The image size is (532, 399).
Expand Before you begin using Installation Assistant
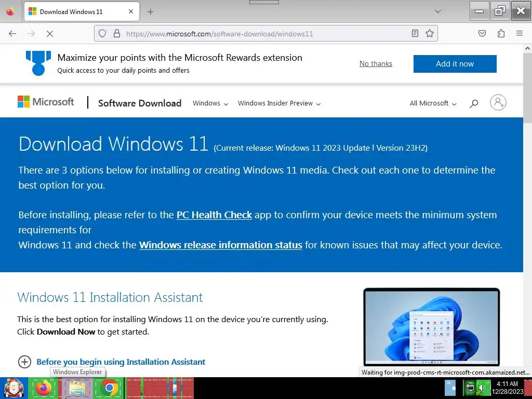pos(111,362)
